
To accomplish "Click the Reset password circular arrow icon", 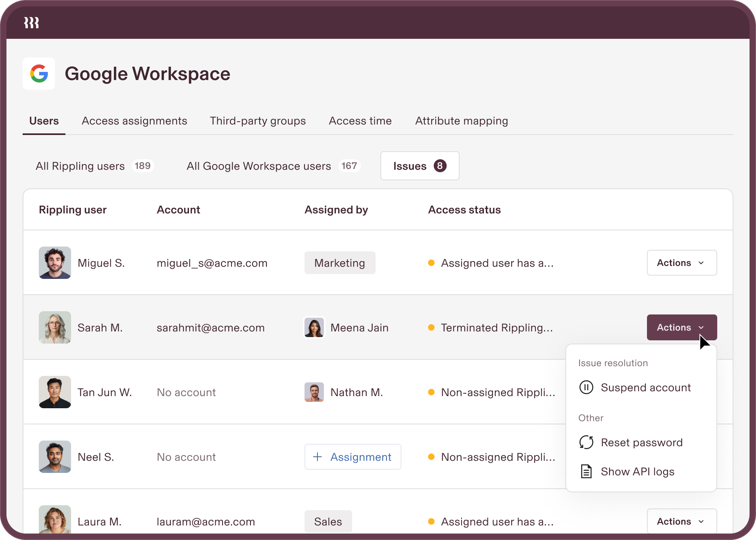I will point(586,442).
